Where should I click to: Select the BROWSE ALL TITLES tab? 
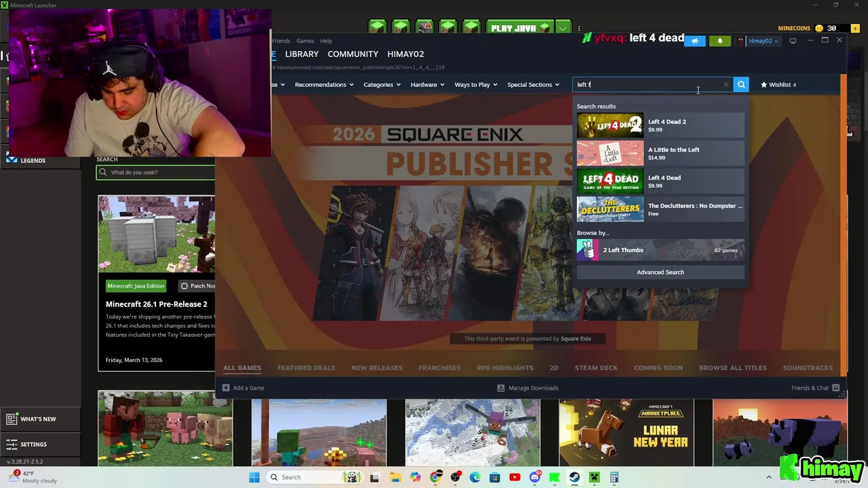(732, 368)
